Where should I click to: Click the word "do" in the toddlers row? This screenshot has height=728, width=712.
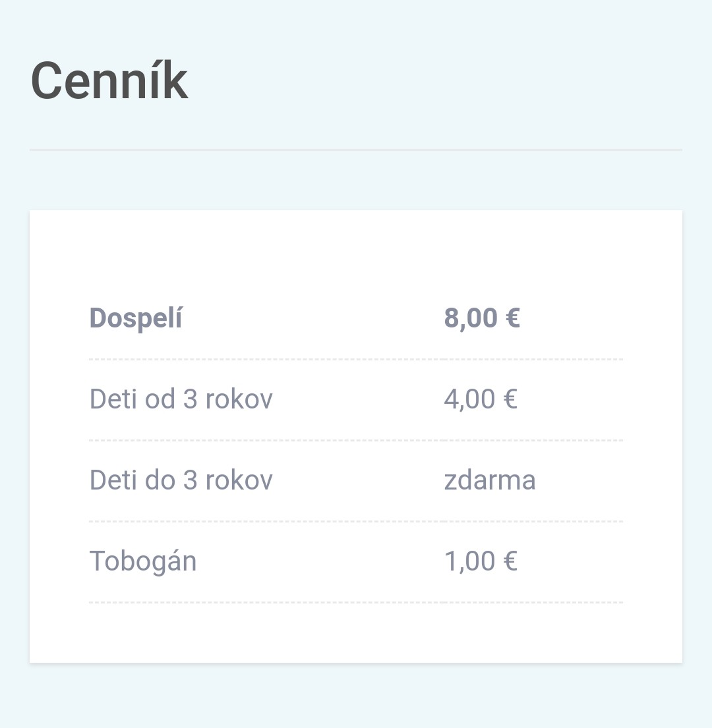tap(159, 480)
